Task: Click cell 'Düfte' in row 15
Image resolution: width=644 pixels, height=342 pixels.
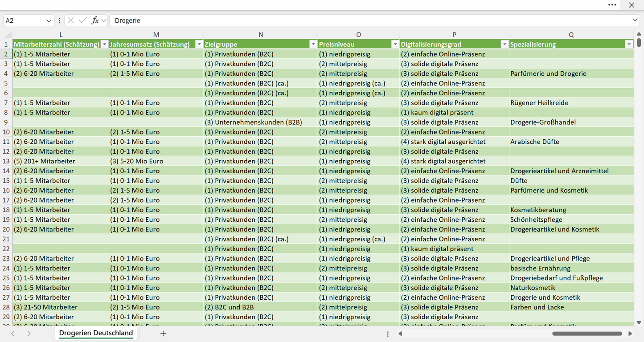Action: coord(571,181)
